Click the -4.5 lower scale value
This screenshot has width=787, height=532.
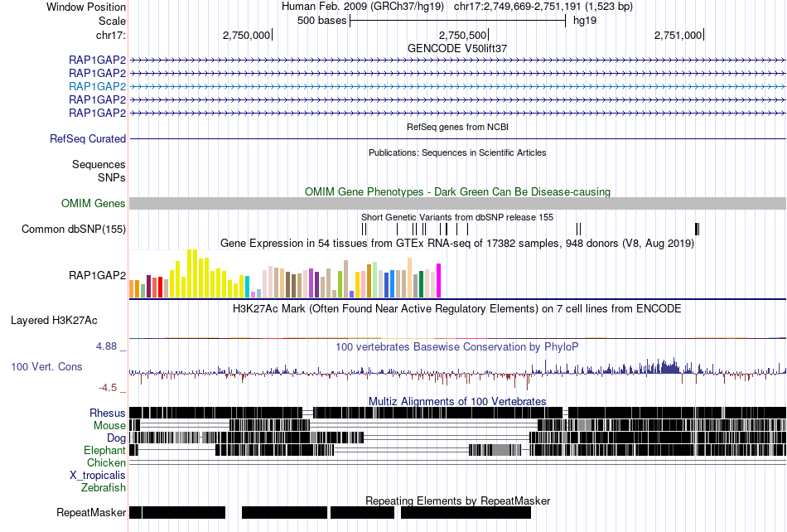pyautogui.click(x=108, y=388)
